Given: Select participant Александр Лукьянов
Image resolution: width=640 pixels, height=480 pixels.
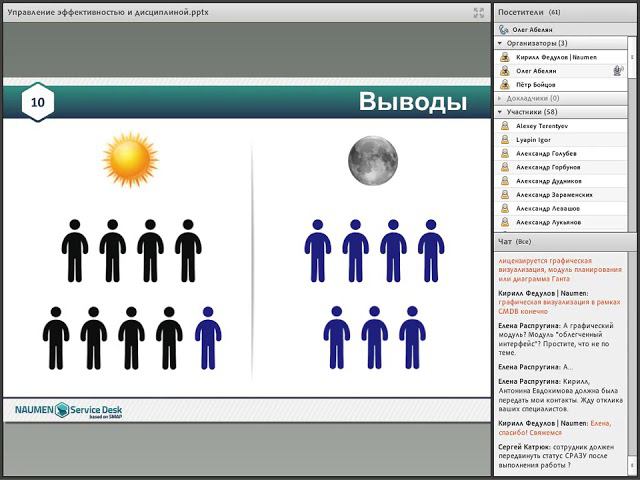Looking at the screenshot, I should coord(561,222).
